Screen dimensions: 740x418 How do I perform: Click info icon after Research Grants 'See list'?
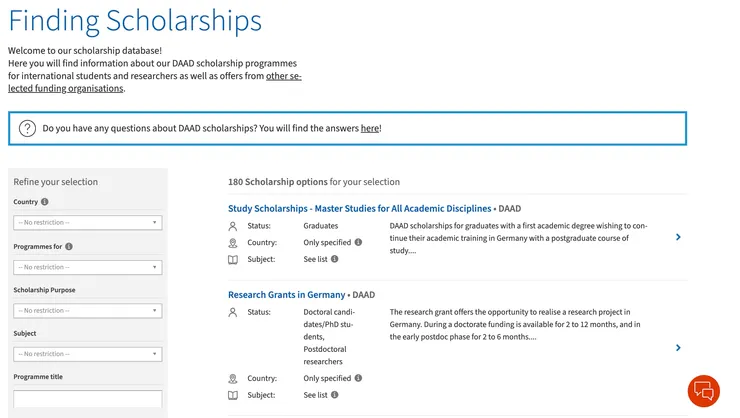coord(335,395)
